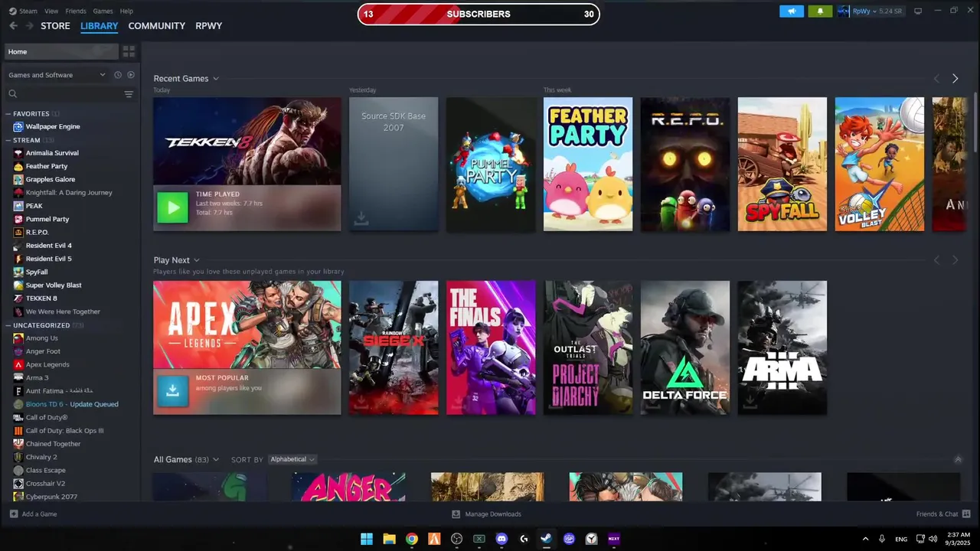Show ready-to-play games only icon

pos(131,75)
